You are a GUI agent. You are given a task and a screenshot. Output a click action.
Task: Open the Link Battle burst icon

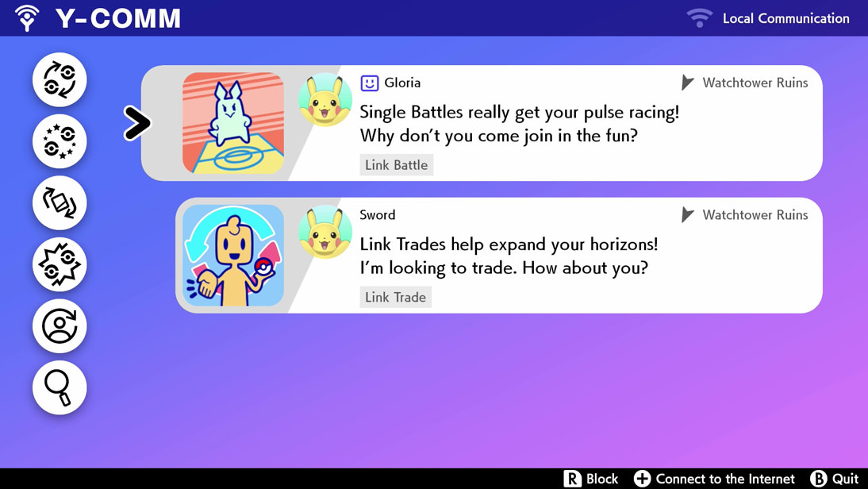60,264
